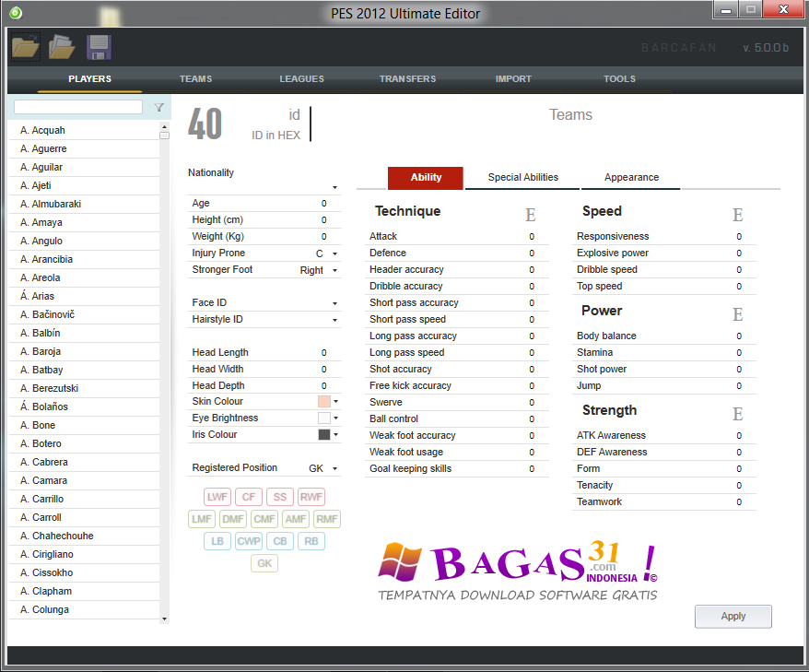
Task: Open the Special Abilities tab
Action: click(522, 178)
